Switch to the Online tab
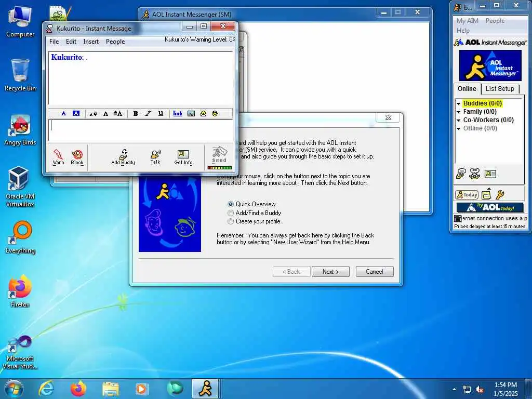 [x=467, y=88]
